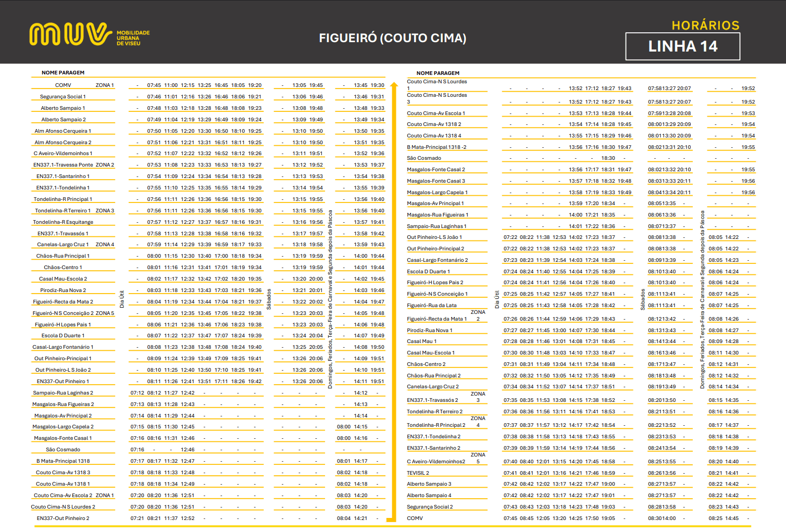The height and width of the screenshot is (532, 786).
Task: Select the Segurança Social 1 stop
Action: tap(63, 97)
